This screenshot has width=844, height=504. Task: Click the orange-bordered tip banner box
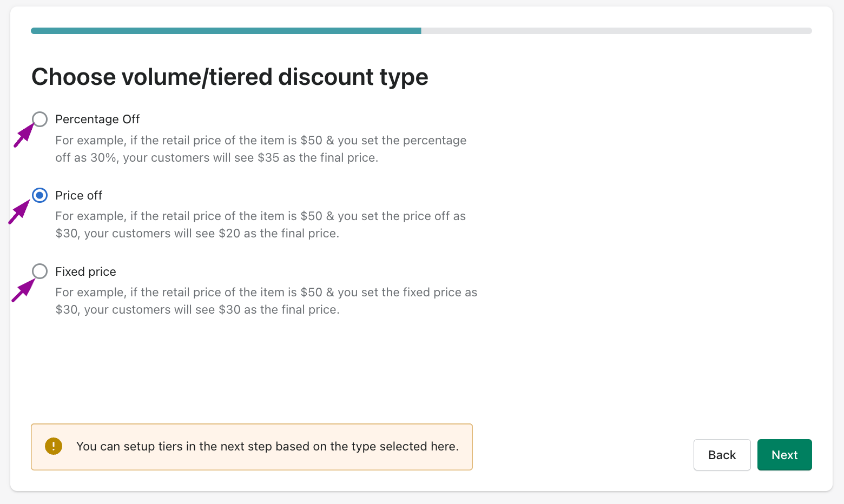pos(252,447)
